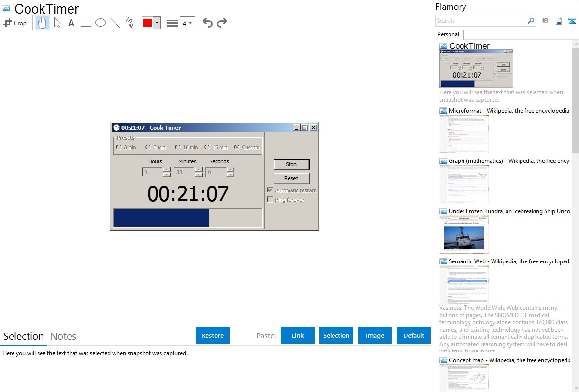Pick the rectangle shape tool
The height and width of the screenshot is (392, 579).
86,23
